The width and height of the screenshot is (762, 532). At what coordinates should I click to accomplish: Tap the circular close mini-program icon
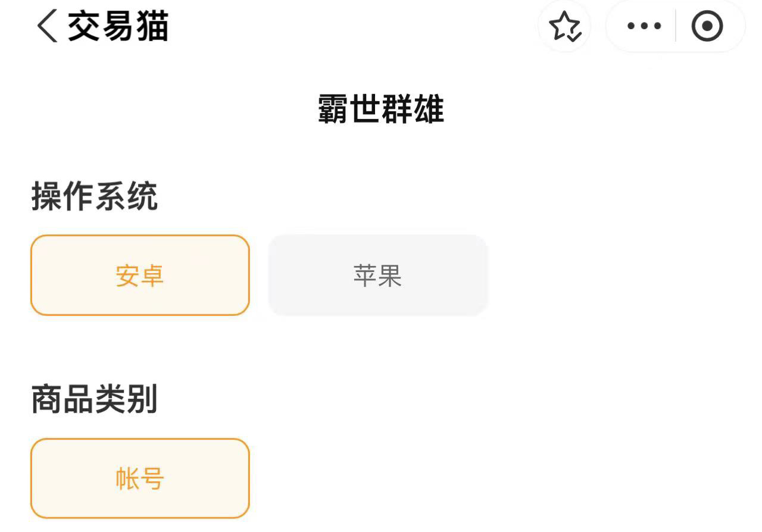707,27
